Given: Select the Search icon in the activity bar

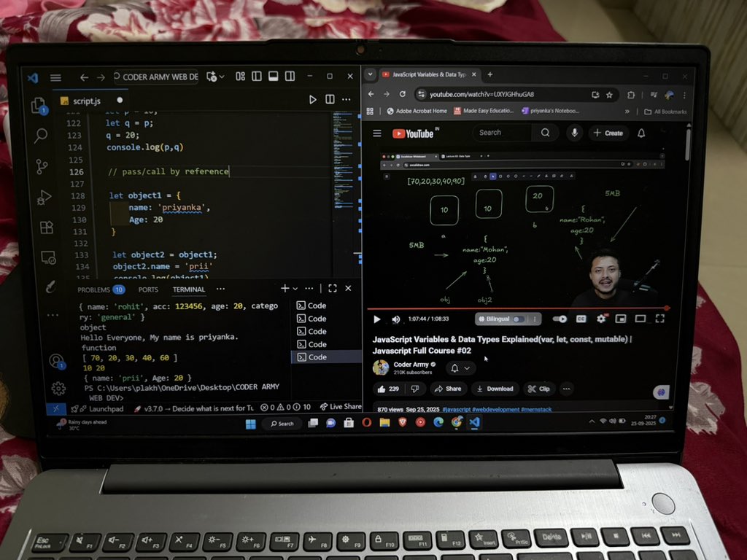Looking at the screenshot, I should 40,136.
